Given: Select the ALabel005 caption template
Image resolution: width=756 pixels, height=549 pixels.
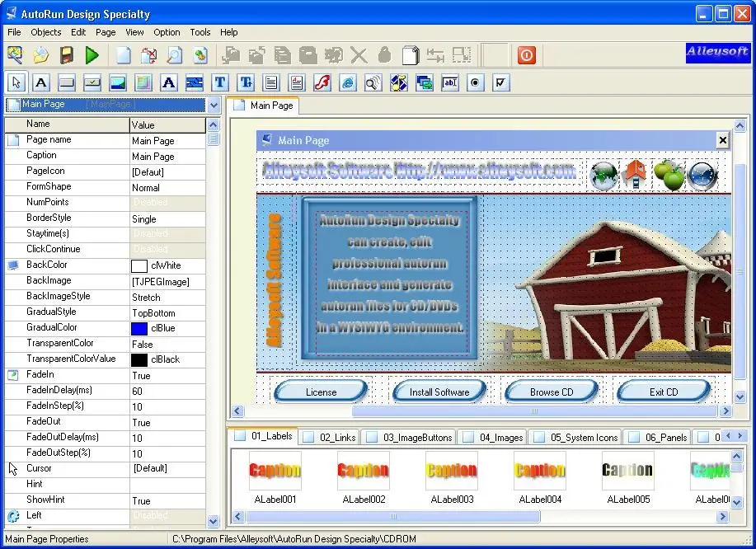Looking at the screenshot, I should pos(628,477).
